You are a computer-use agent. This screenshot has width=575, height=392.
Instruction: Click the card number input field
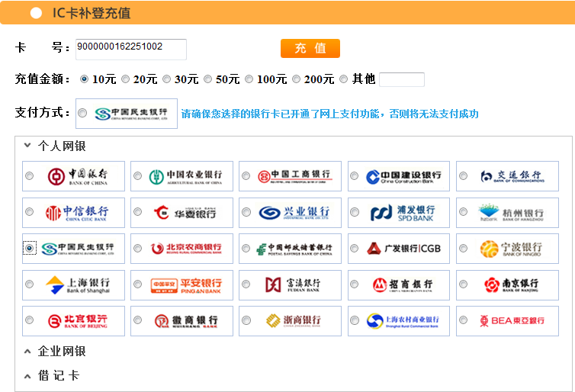130,47
